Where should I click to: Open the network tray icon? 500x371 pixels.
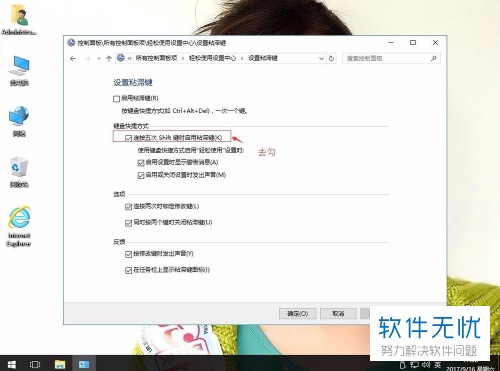click(x=414, y=365)
